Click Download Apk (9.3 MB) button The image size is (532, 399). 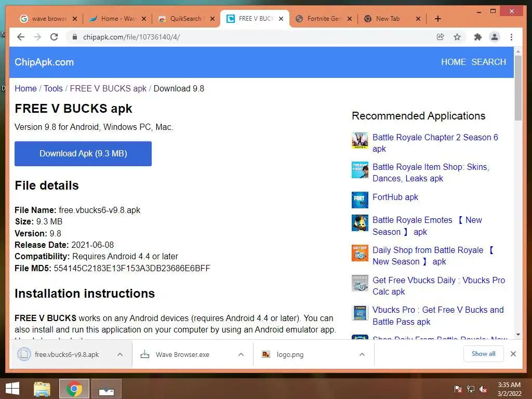click(x=83, y=154)
